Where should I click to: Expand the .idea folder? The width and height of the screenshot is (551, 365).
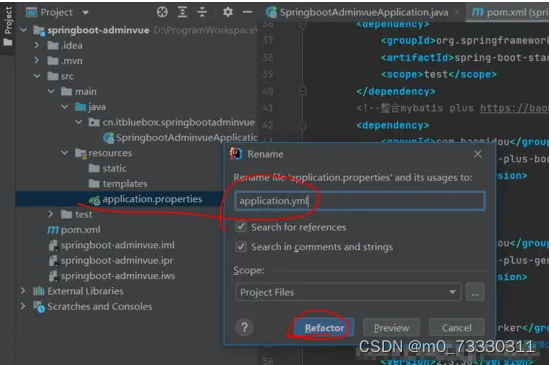(37, 45)
